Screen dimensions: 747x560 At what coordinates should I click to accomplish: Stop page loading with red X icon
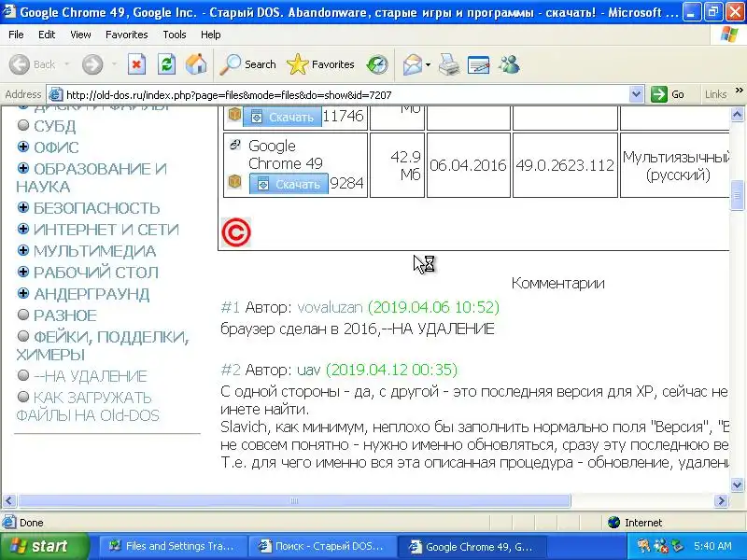coord(136,64)
